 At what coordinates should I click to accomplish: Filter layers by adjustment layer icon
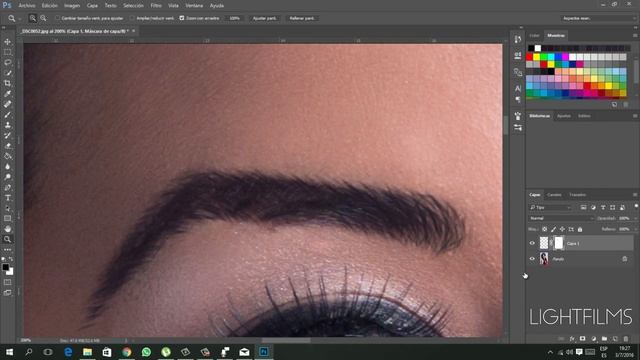click(593, 208)
